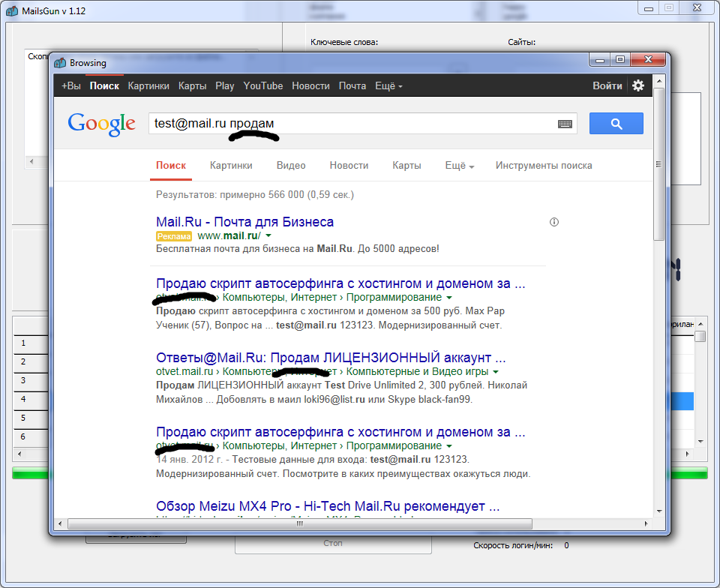This screenshot has width=720, height=588.
Task: Click the Войти sign-in button
Action: pos(607,85)
